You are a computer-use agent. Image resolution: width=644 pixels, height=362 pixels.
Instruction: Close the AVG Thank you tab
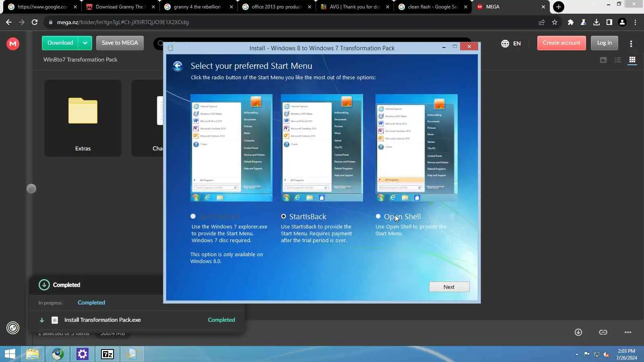387,7
